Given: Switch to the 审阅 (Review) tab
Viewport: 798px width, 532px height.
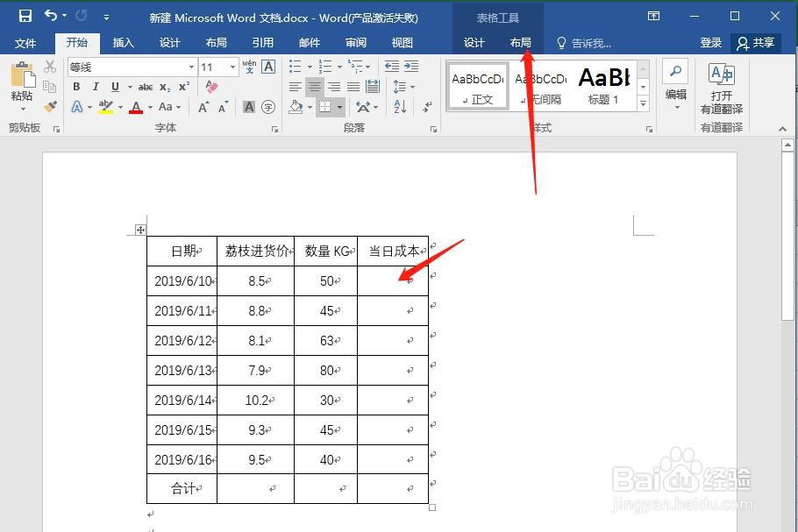Looking at the screenshot, I should click(x=356, y=43).
